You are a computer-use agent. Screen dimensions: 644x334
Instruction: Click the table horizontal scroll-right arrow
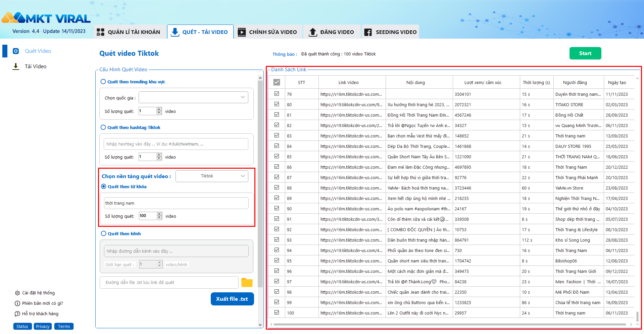(x=631, y=325)
